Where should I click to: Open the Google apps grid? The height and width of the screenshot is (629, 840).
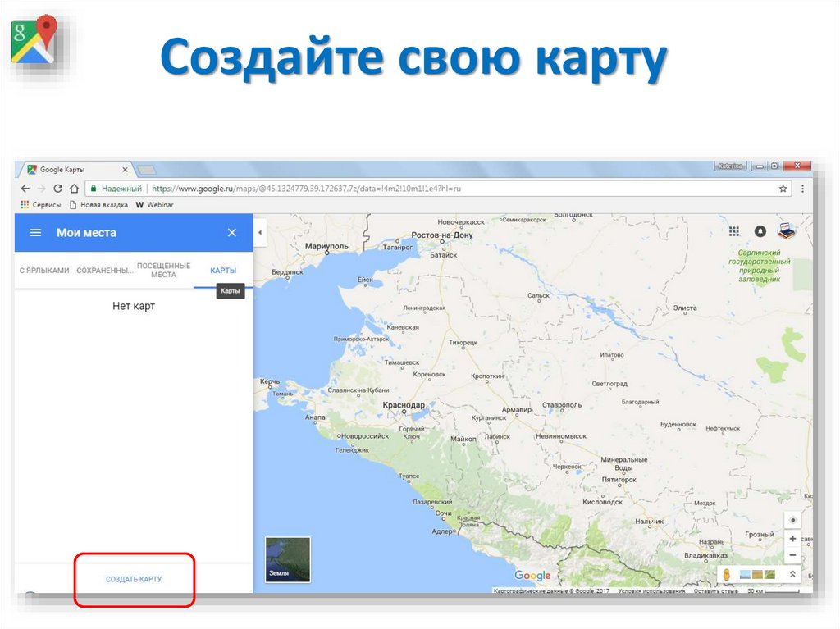tap(734, 231)
